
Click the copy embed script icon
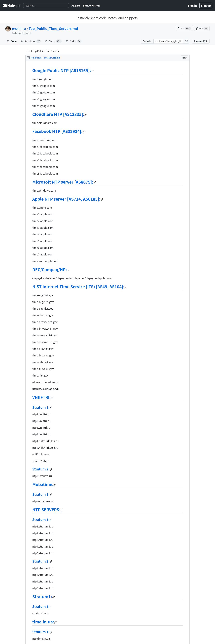click(x=186, y=41)
